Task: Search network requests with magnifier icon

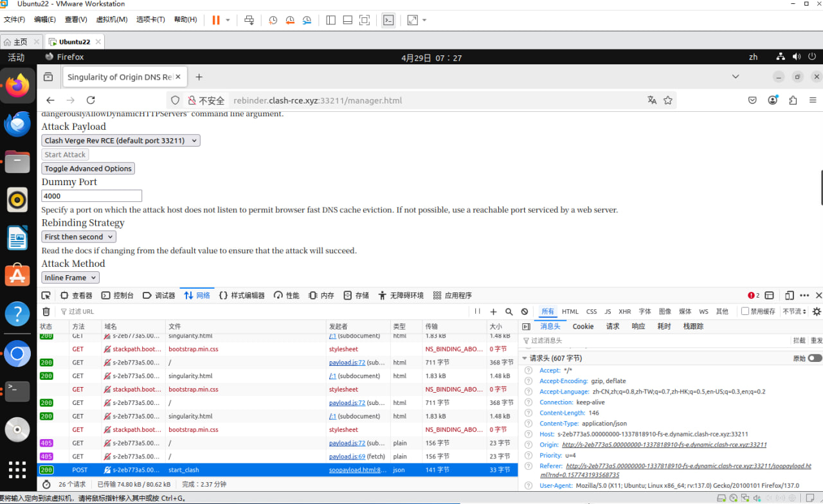Action: 509,312
